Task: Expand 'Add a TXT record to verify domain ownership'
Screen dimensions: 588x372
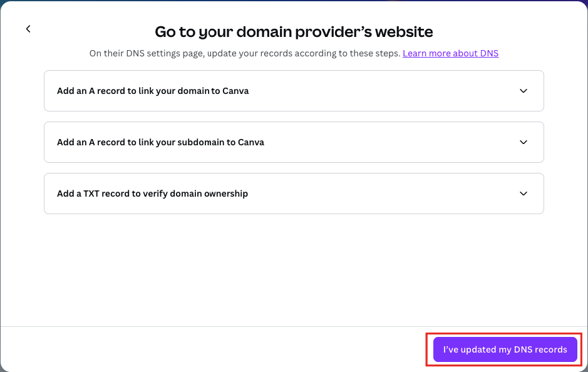Action: (x=152, y=194)
